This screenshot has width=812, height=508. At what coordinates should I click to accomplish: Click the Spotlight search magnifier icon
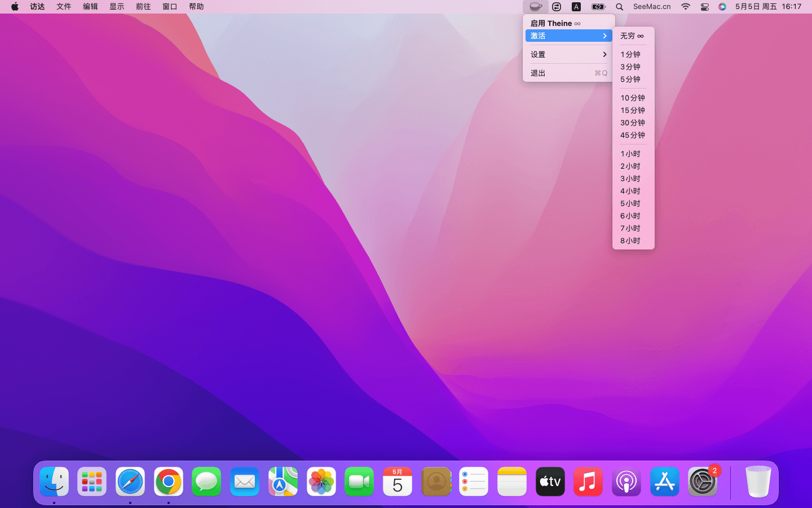pos(619,7)
